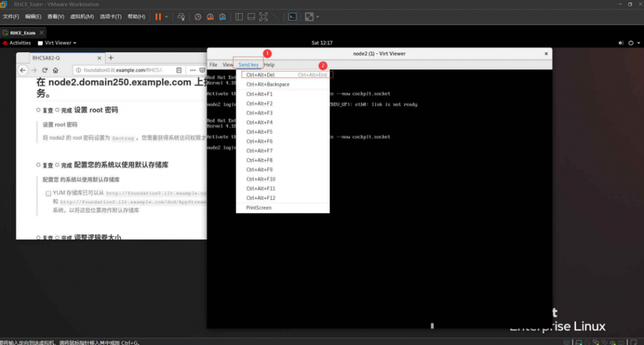Choose Ctrl+Alt+F10 from Send key menu
Viewport: 644px width, 345px height.
coord(282,179)
